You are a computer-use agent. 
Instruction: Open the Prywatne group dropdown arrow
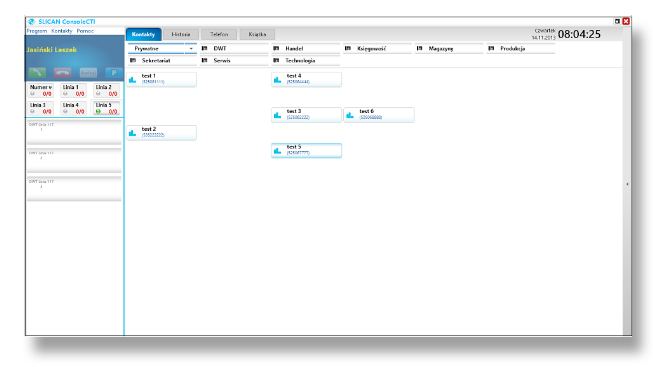(x=191, y=49)
